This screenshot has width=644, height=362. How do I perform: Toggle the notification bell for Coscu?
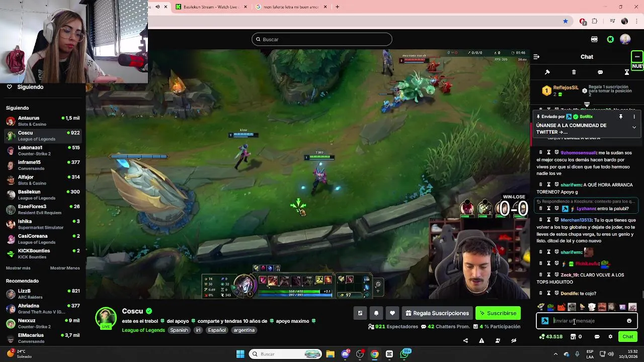[376, 313]
